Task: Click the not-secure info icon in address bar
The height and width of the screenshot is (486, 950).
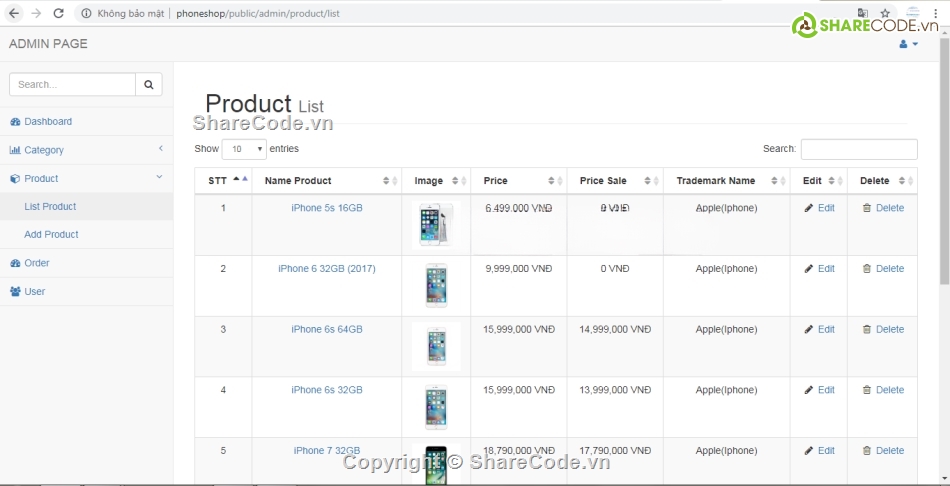Action: tap(87, 13)
